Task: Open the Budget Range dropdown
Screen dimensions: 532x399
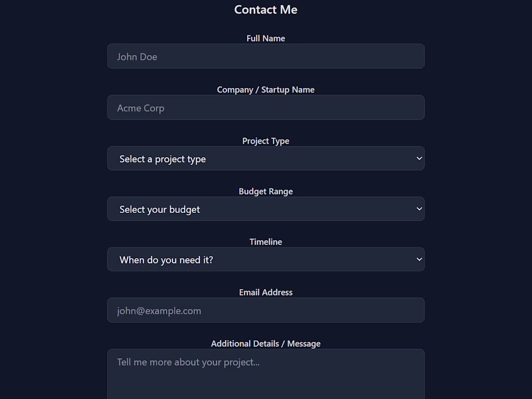Action: [x=266, y=208]
